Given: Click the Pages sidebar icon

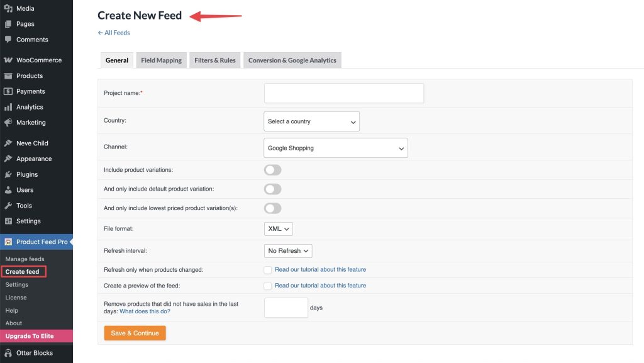Looking at the screenshot, I should click(8, 24).
